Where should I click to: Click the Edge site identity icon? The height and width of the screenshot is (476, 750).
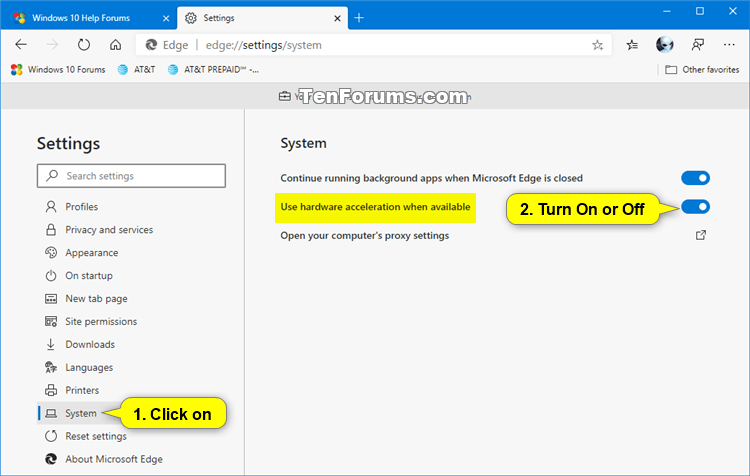click(151, 45)
